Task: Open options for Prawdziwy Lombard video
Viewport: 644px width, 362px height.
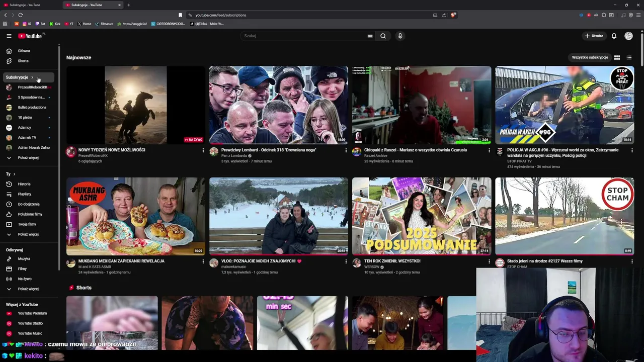Action: (346, 150)
